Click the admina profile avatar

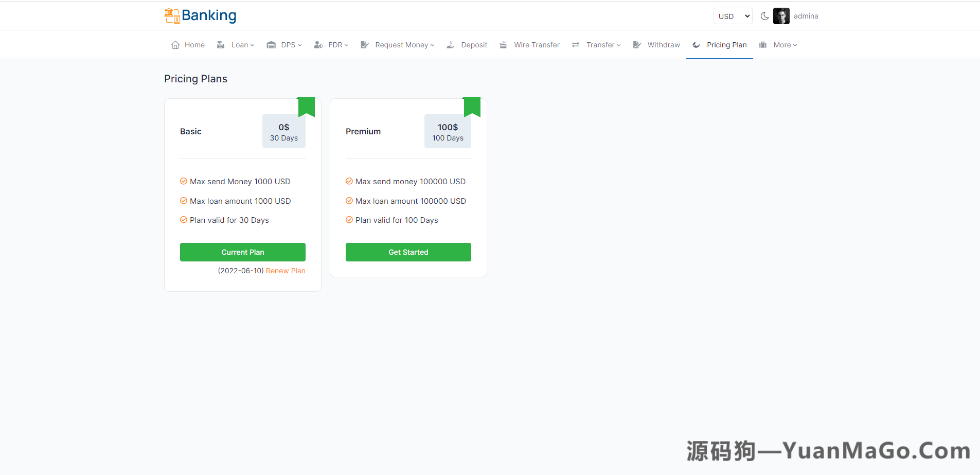click(x=781, y=16)
